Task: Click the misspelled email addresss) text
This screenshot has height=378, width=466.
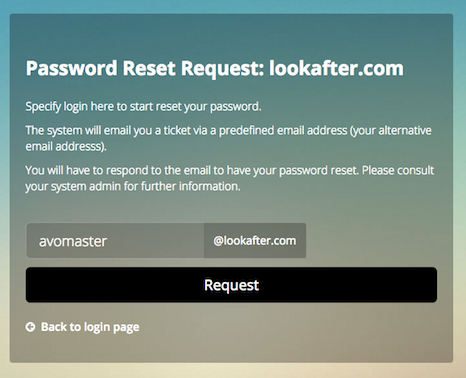Action: pos(66,146)
